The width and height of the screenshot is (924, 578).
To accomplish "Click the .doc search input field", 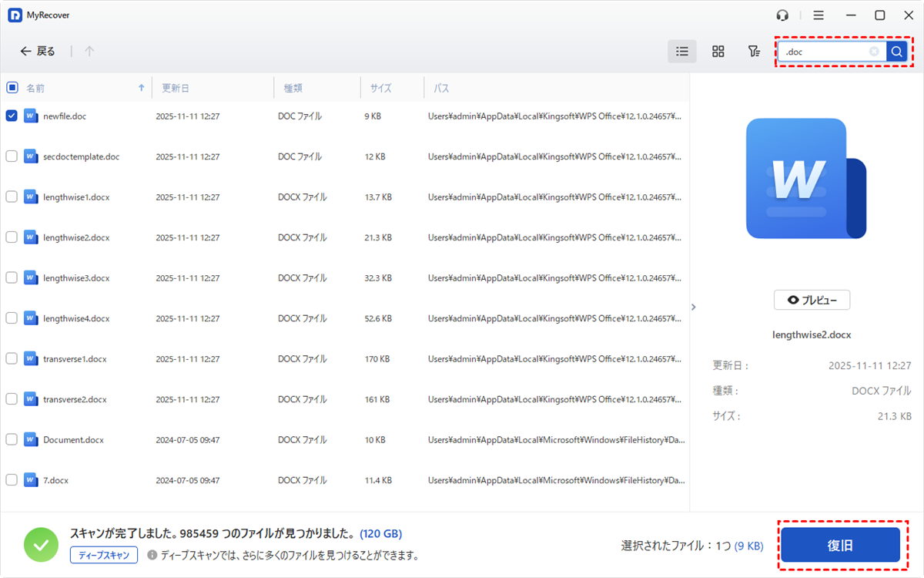I will pyautogui.click(x=824, y=52).
